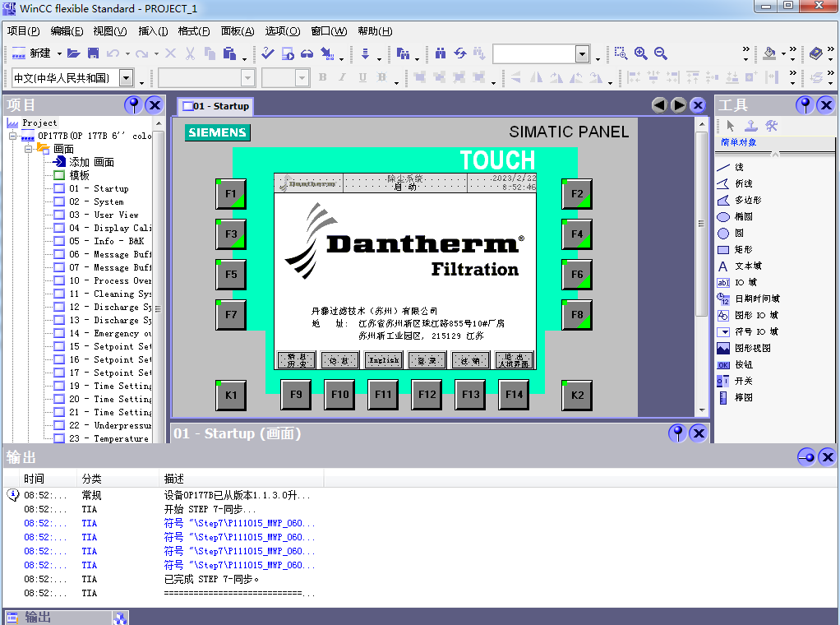
Task: Click the Zoom in magnifier icon
Action: tap(641, 53)
